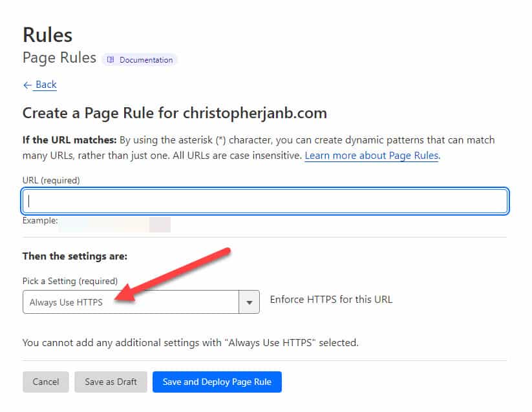Image resolution: width=532 pixels, height=412 pixels.
Task: Click the Page Rules subtitle
Action: click(59, 57)
